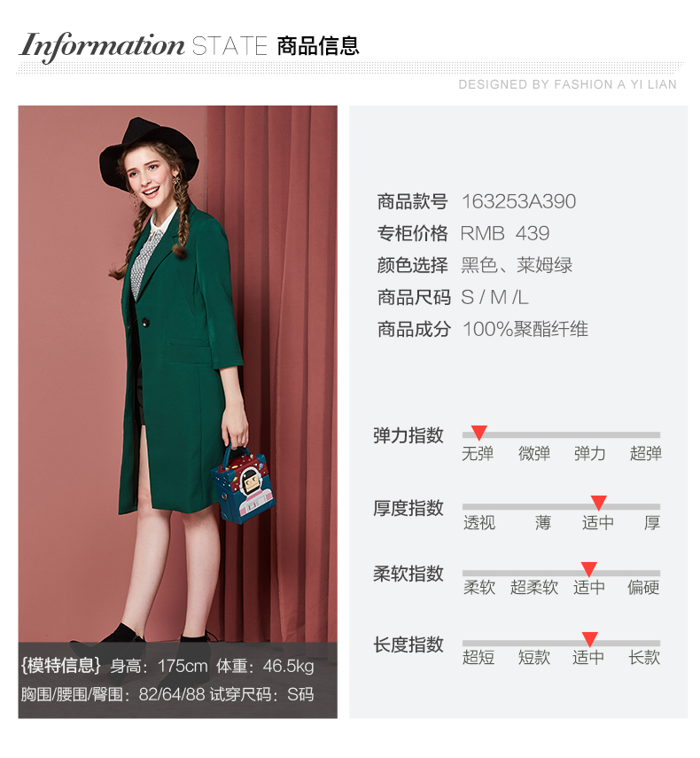This screenshot has width=700, height=758.
Task: Click the red triangle on 柔软指数 slider
Action: coord(589,569)
